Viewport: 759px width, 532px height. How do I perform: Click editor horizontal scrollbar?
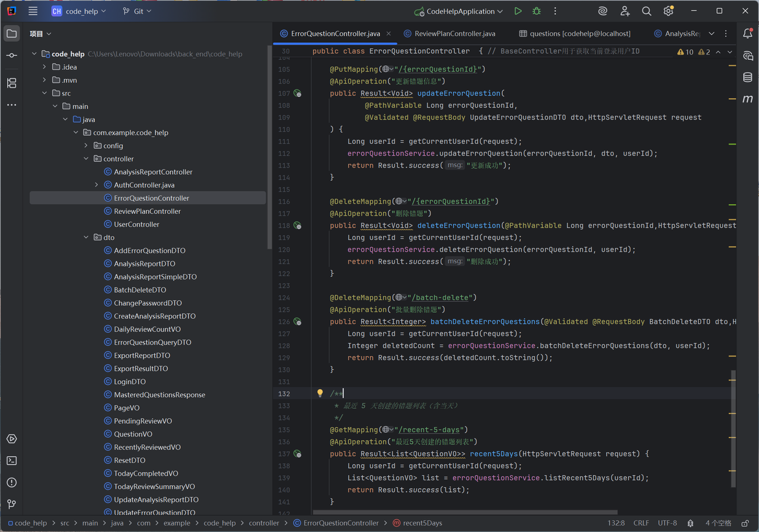(465, 512)
